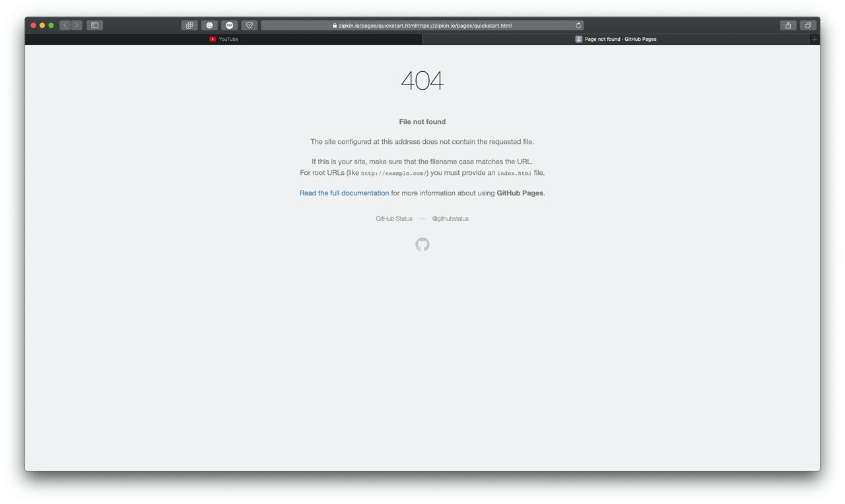845x504 pixels.
Task: Click the File not found heading
Action: point(422,121)
